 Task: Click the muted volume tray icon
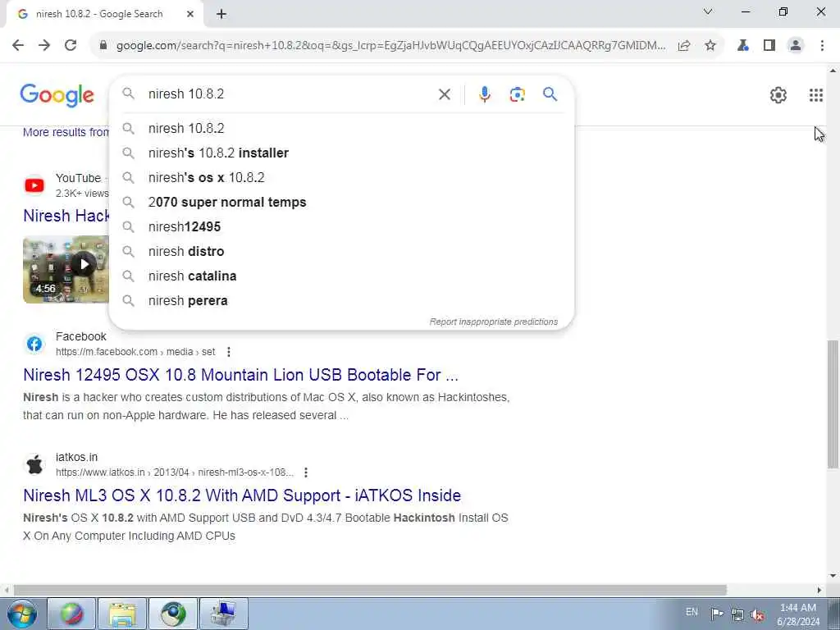pyautogui.click(x=757, y=614)
